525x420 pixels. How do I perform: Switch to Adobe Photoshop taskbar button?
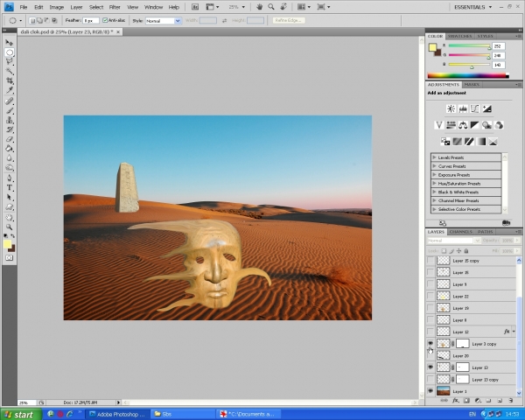pyautogui.click(x=118, y=414)
